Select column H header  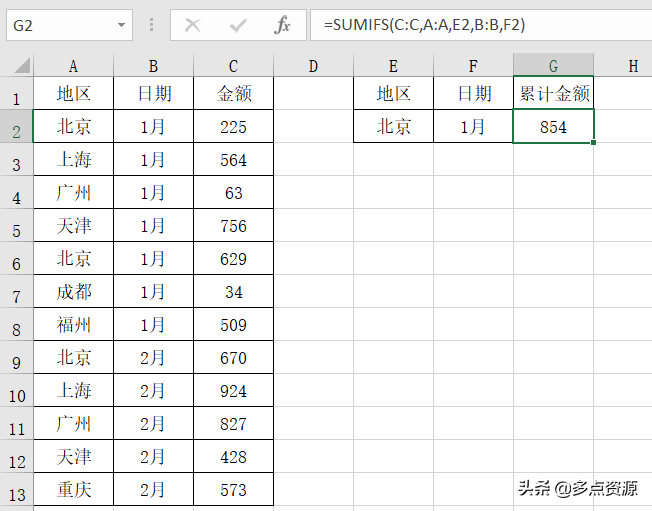tap(623, 66)
